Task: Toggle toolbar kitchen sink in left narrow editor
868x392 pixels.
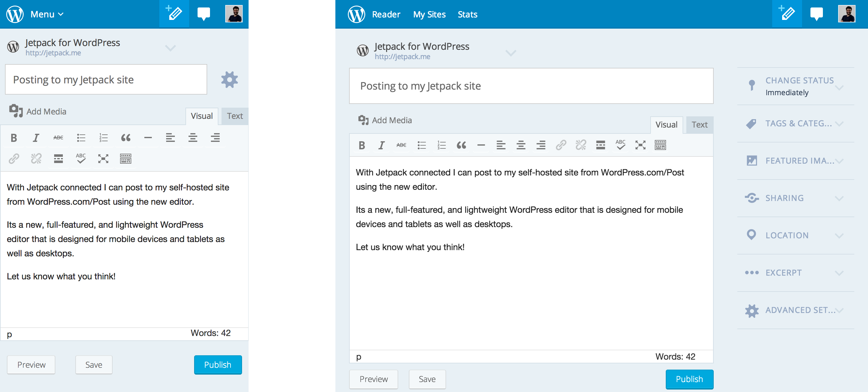Action: (x=126, y=158)
